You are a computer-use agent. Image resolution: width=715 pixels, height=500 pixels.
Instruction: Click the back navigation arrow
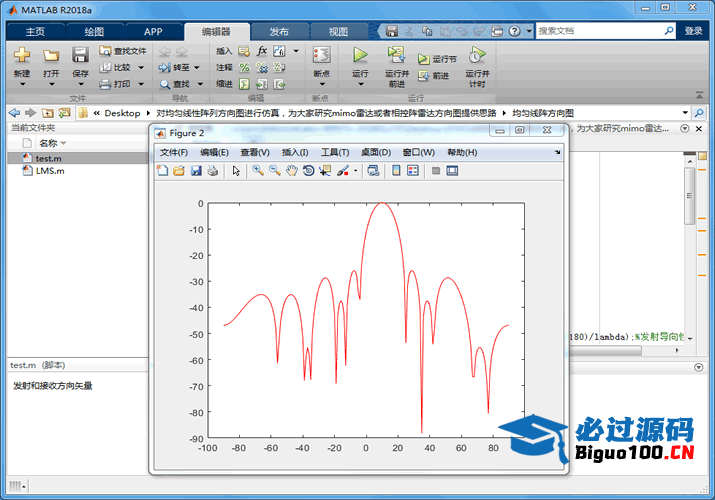(15, 113)
